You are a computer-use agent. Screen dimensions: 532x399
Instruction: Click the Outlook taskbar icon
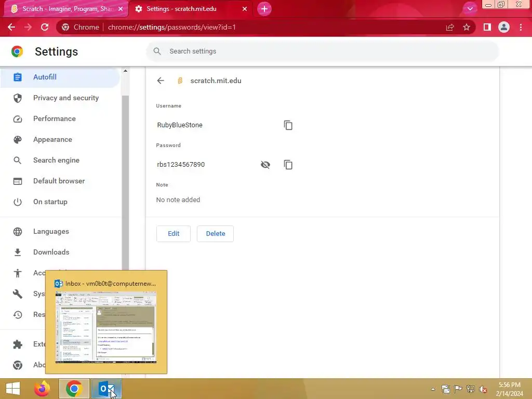coord(106,389)
